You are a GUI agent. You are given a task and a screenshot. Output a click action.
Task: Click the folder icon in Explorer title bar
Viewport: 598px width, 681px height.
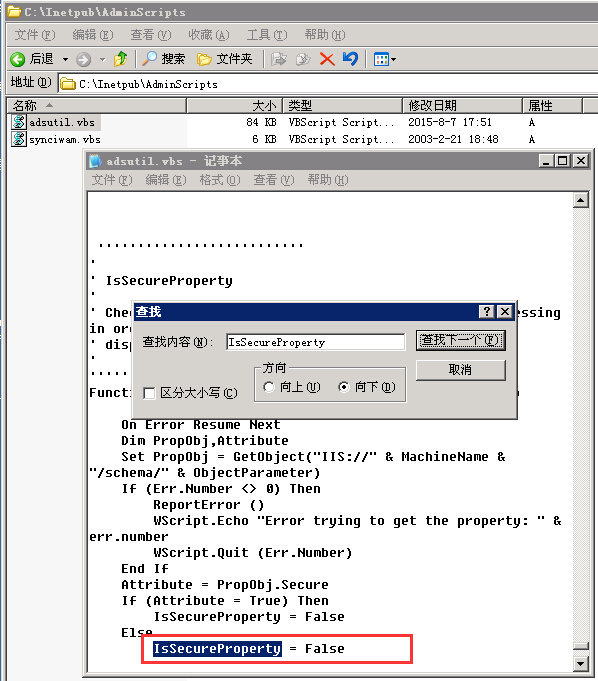click(x=14, y=12)
